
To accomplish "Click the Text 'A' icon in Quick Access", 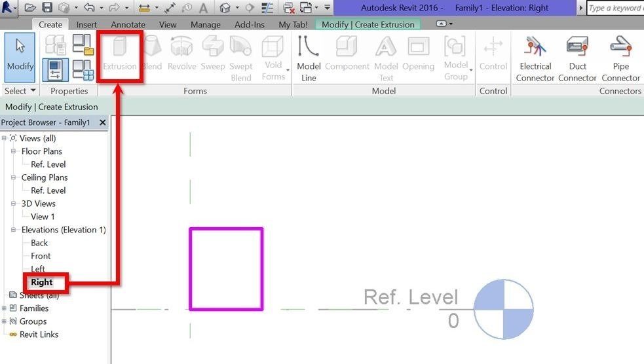I will [203, 8].
